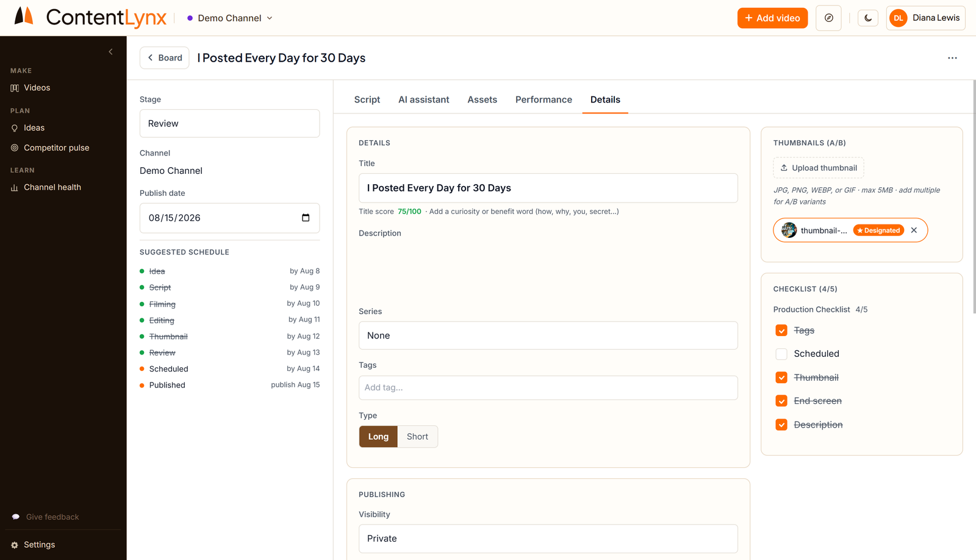Open the three-dot more options menu

click(x=952, y=58)
